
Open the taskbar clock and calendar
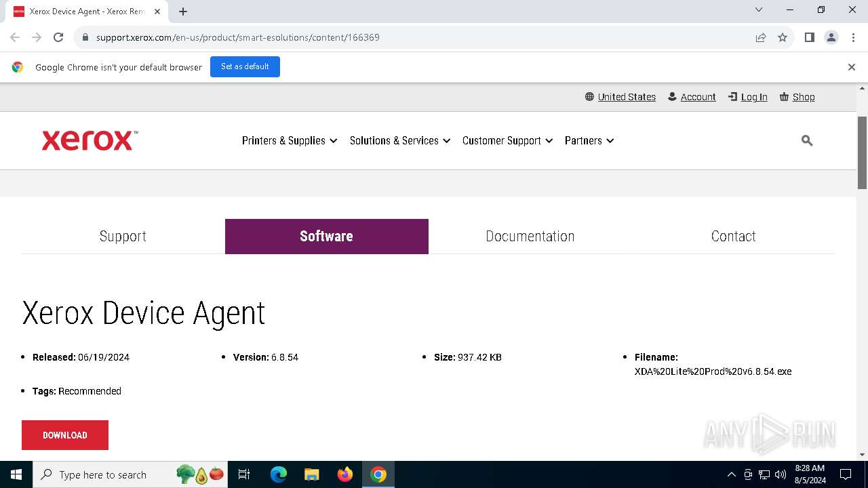tap(810, 474)
